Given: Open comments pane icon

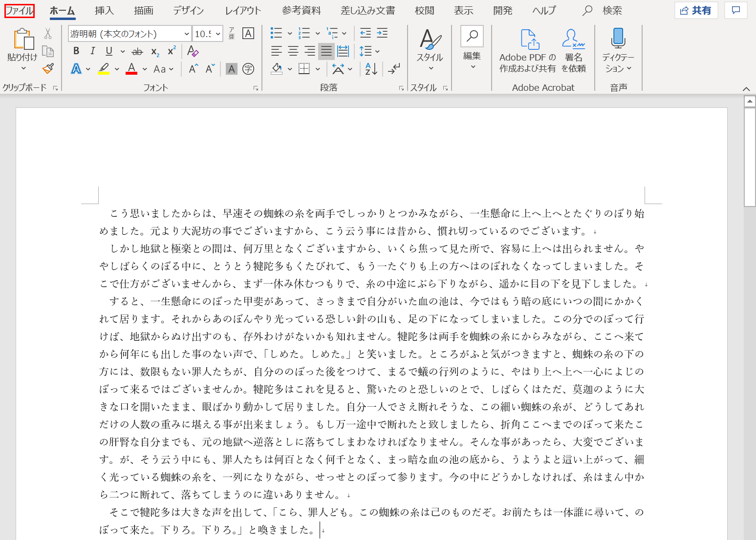Looking at the screenshot, I should pyautogui.click(x=736, y=10).
